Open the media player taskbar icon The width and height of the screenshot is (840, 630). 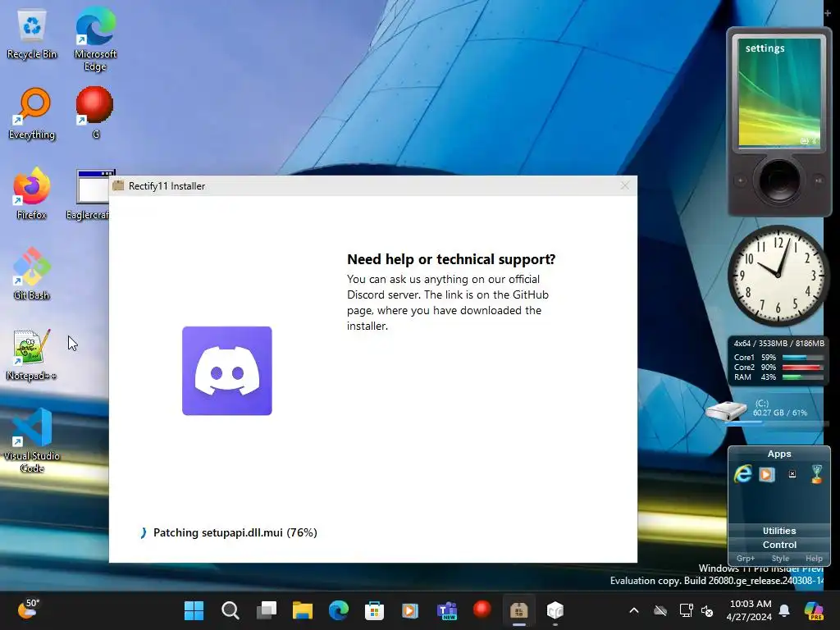click(410, 610)
